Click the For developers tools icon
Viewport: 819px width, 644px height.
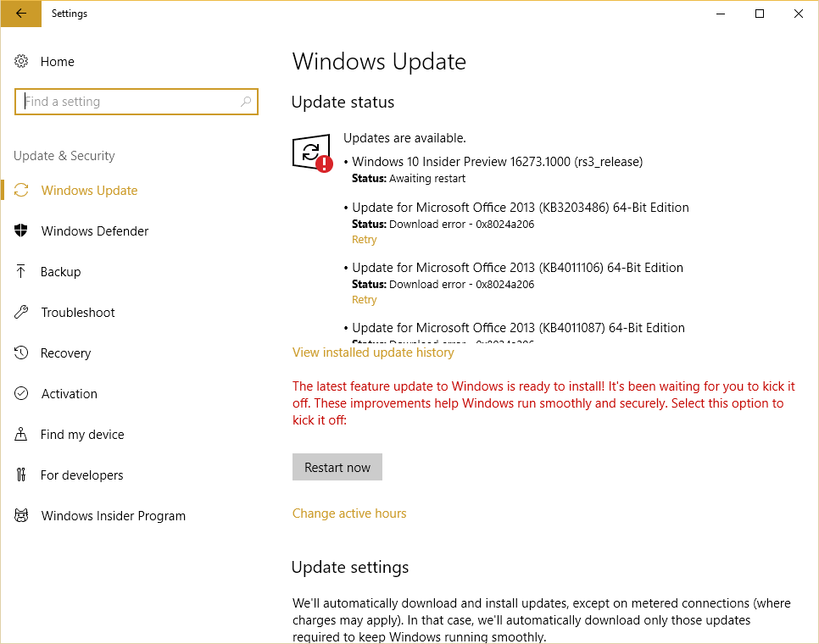click(21, 475)
